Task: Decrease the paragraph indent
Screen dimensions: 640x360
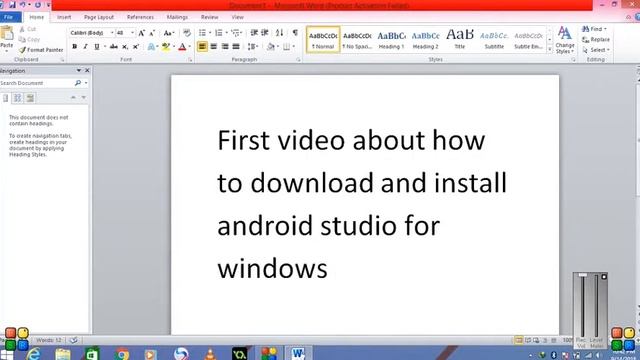Action: click(254, 33)
